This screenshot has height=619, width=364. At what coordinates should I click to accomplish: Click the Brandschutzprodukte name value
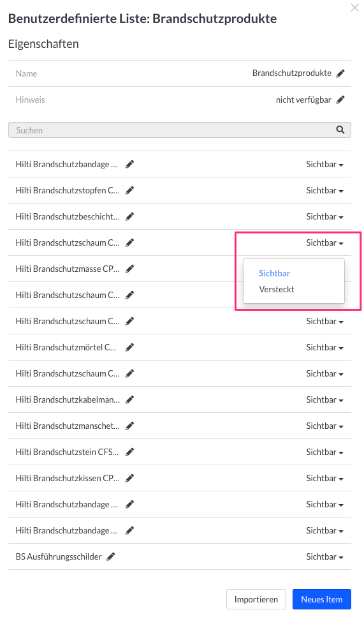[292, 73]
